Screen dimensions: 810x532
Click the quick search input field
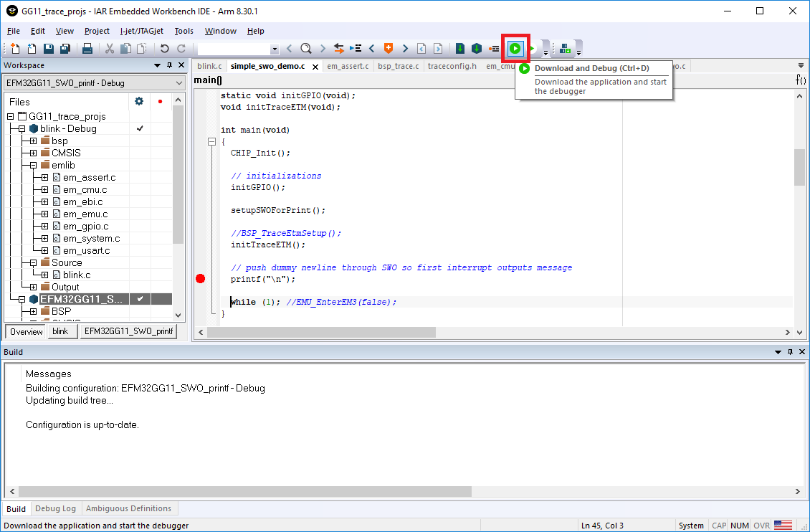coord(234,49)
